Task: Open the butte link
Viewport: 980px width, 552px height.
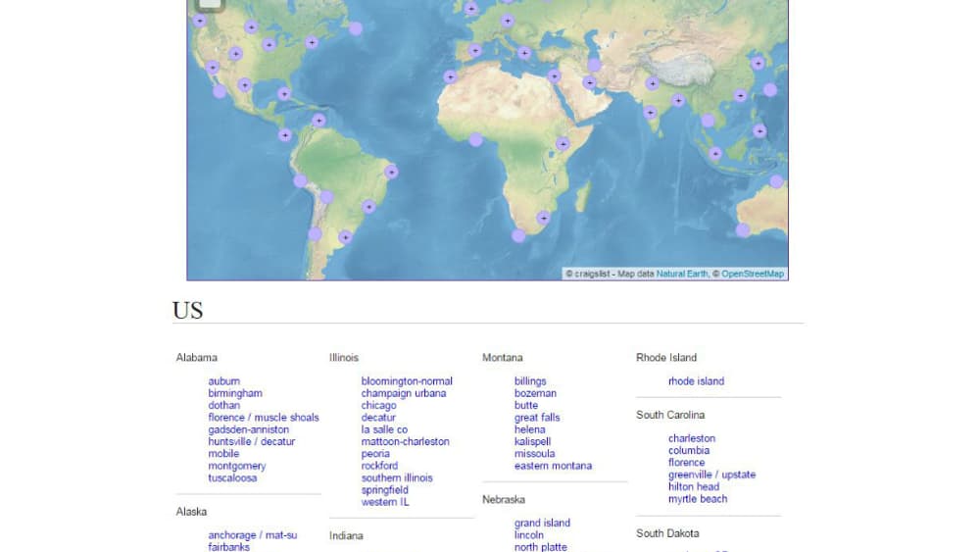Action: tap(525, 405)
